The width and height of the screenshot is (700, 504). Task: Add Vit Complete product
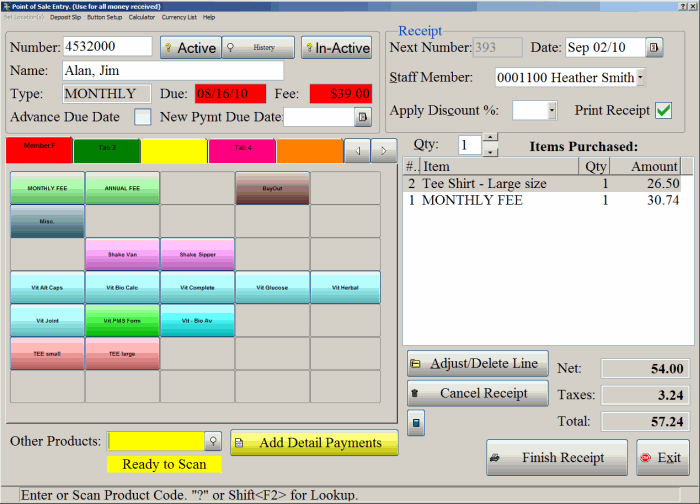pyautogui.click(x=197, y=287)
